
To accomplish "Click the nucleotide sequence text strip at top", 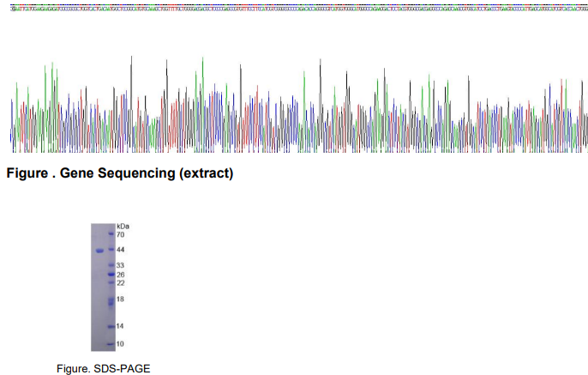I will [294, 8].
